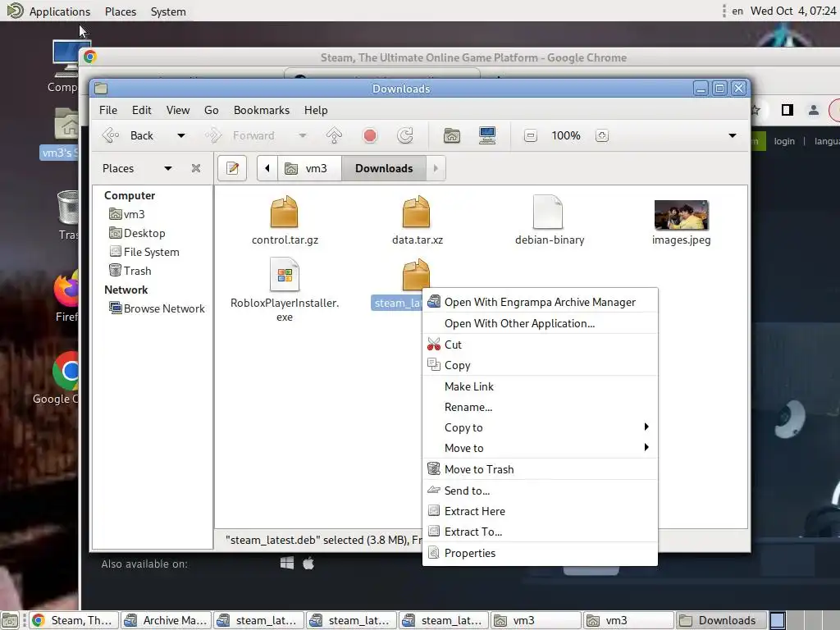This screenshot has height=630, width=840.
Task: Select the images.jpeg thumbnail
Action: [682, 215]
